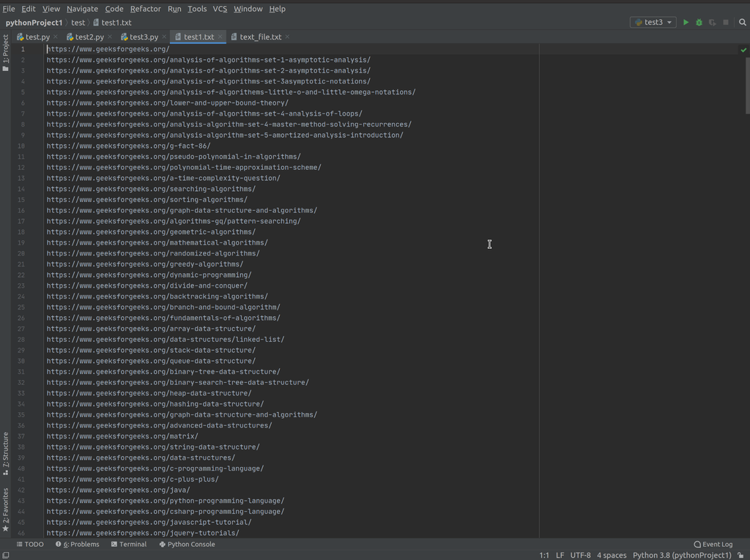Click the heap-data-structure URL line
The height and width of the screenshot is (560, 750).
(149, 393)
